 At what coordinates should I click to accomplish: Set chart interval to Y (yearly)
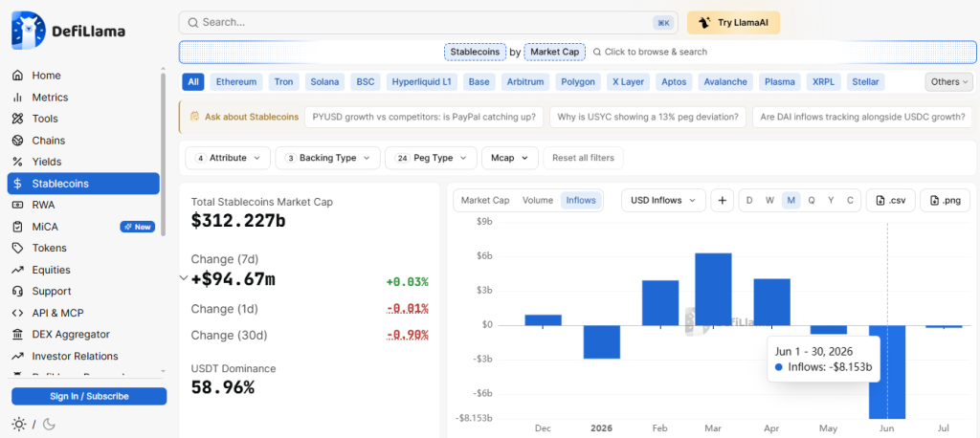pos(831,201)
